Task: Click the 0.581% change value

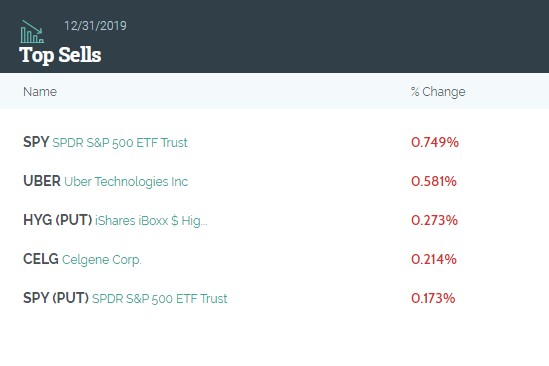Action: [434, 181]
